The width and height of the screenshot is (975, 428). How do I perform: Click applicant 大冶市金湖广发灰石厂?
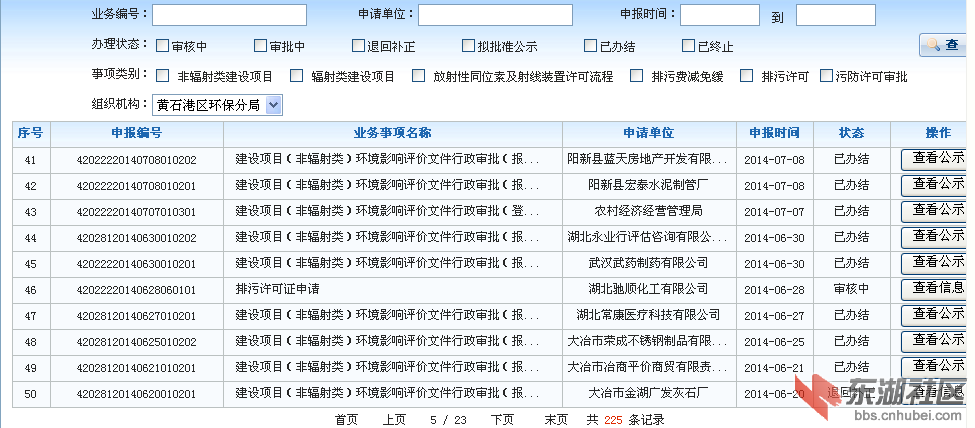tap(649, 393)
